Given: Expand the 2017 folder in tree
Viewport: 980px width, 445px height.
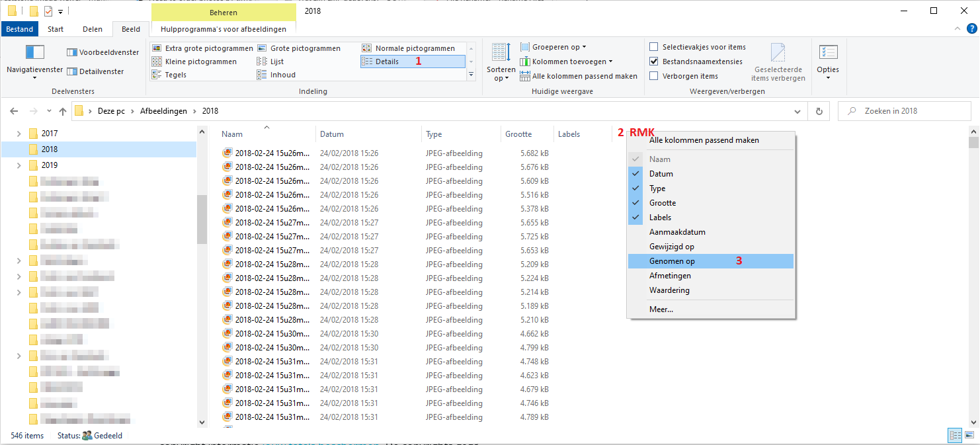Looking at the screenshot, I should click(x=19, y=134).
